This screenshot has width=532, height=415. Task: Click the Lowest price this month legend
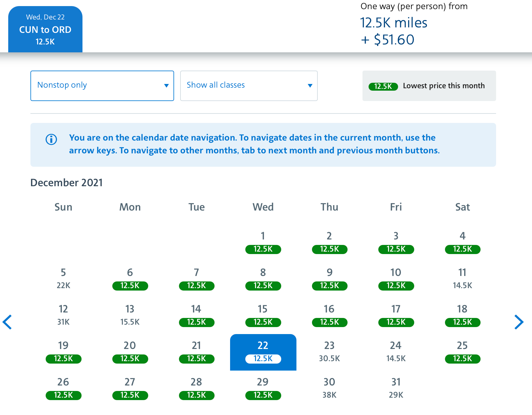point(429,86)
